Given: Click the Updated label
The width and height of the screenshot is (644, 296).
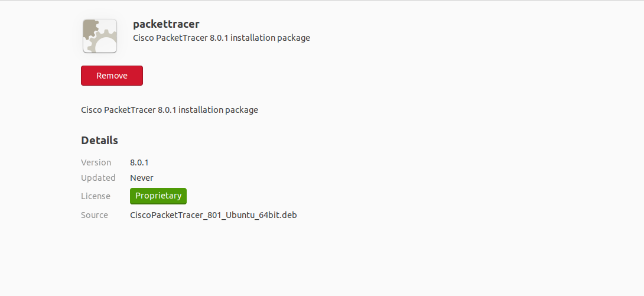Looking at the screenshot, I should pos(98,178).
